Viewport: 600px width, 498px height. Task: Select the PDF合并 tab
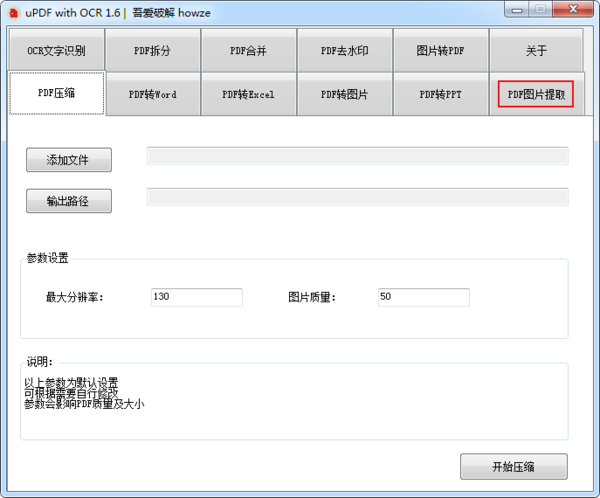(248, 50)
